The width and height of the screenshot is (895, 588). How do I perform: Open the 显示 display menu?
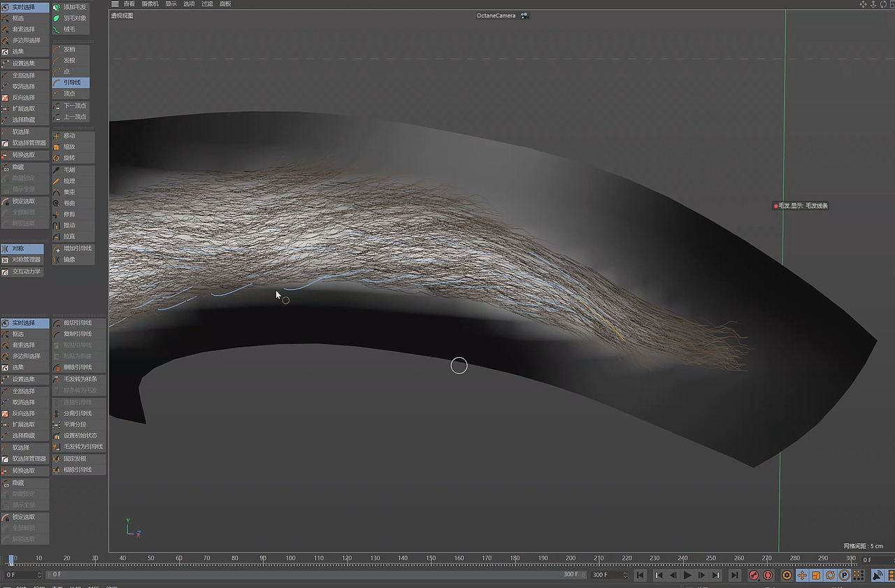click(171, 4)
